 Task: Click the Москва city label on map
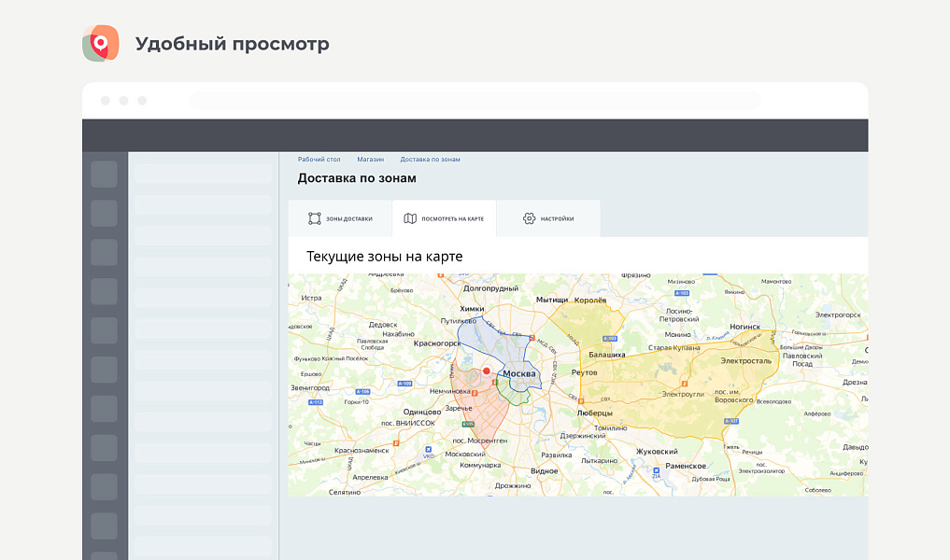(519, 374)
